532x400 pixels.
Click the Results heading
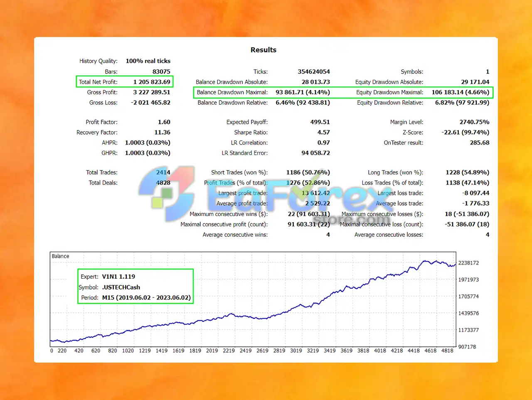264,50
